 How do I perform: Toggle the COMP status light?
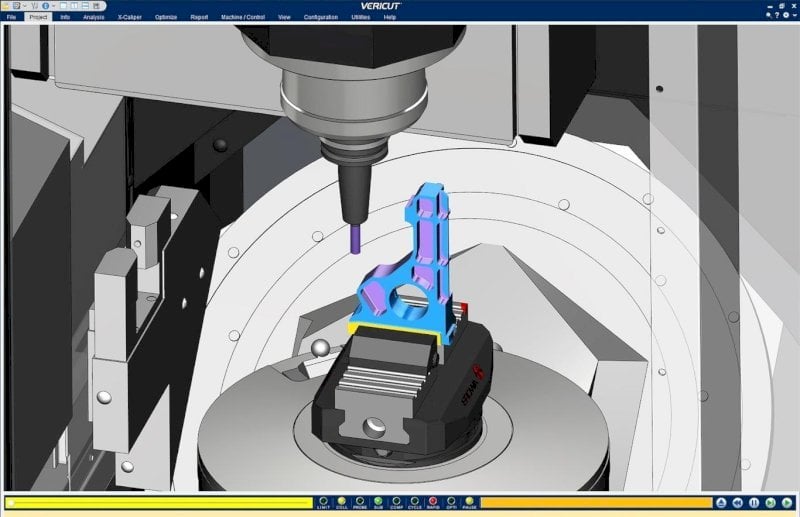(x=396, y=503)
